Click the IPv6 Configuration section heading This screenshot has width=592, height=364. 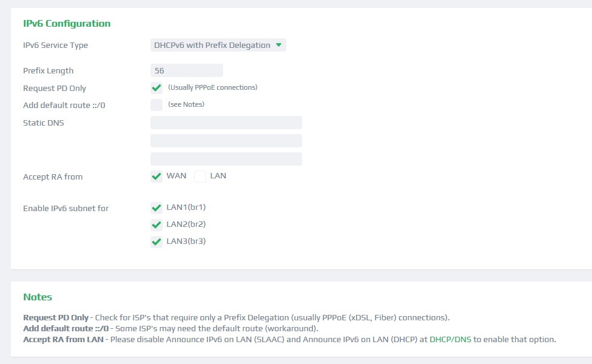(67, 24)
